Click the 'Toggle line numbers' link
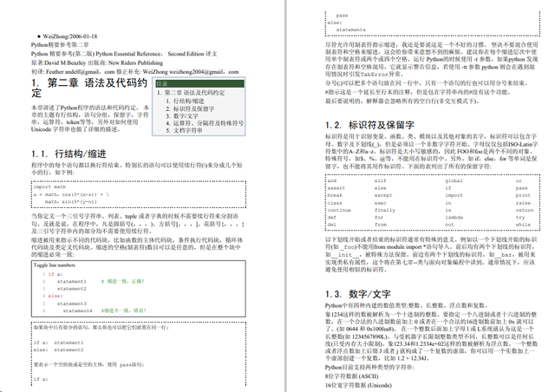This screenshot has height=392, width=555. (x=54, y=265)
